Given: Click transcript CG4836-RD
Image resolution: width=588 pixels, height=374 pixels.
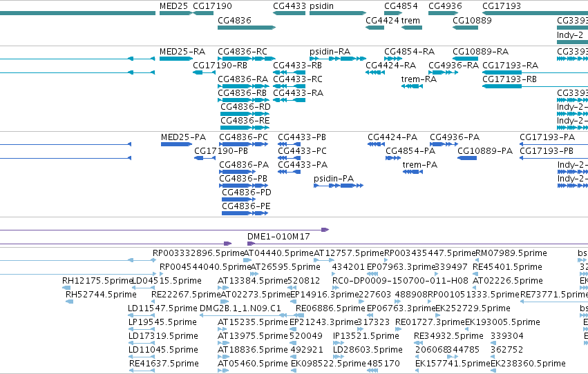Looking at the screenshot, I should pos(245,107).
